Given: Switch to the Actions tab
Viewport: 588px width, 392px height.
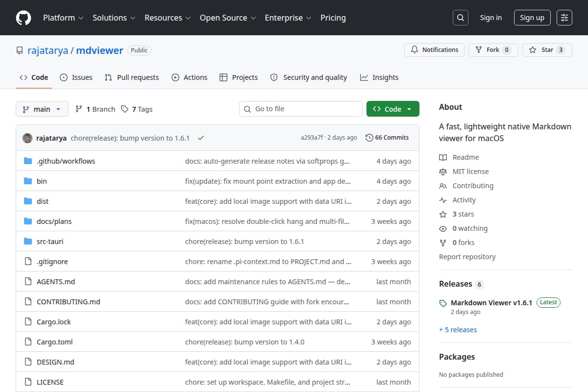Looking at the screenshot, I should pos(189,77).
